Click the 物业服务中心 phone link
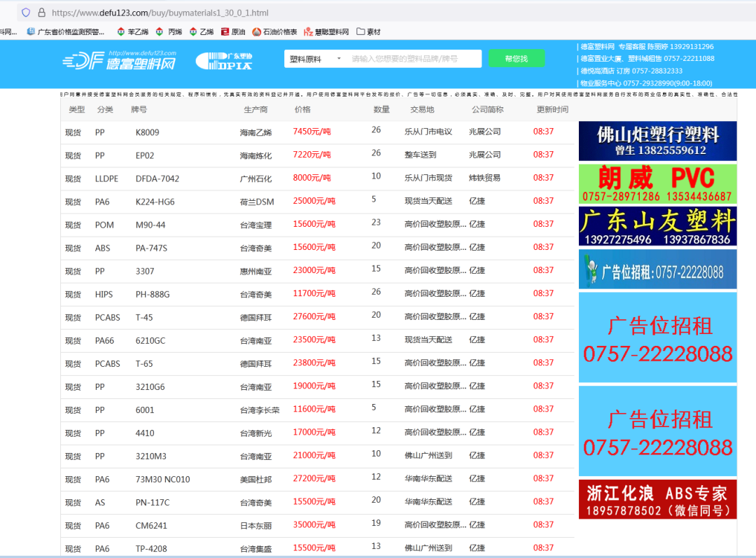Viewport: 756px width, 558px height. click(x=646, y=83)
